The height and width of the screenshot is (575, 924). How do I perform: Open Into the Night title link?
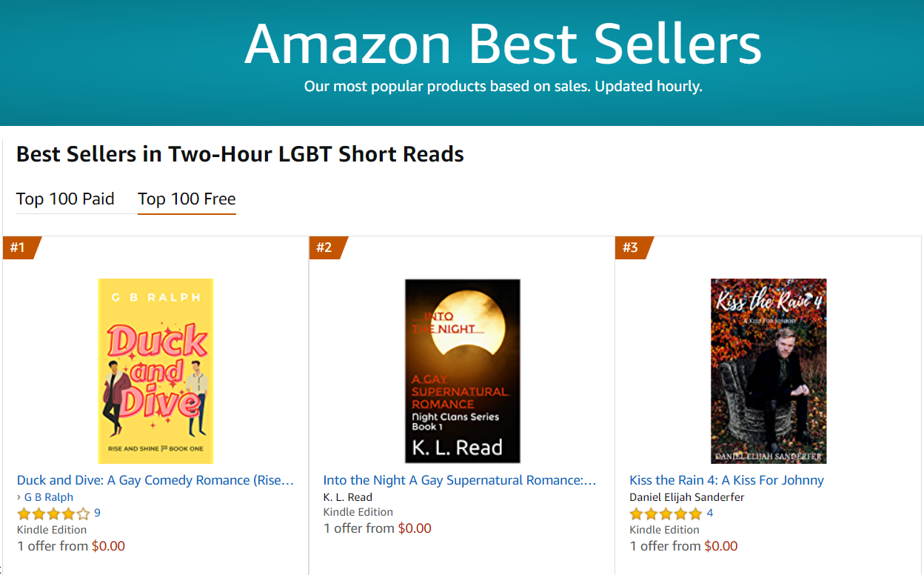coord(460,480)
